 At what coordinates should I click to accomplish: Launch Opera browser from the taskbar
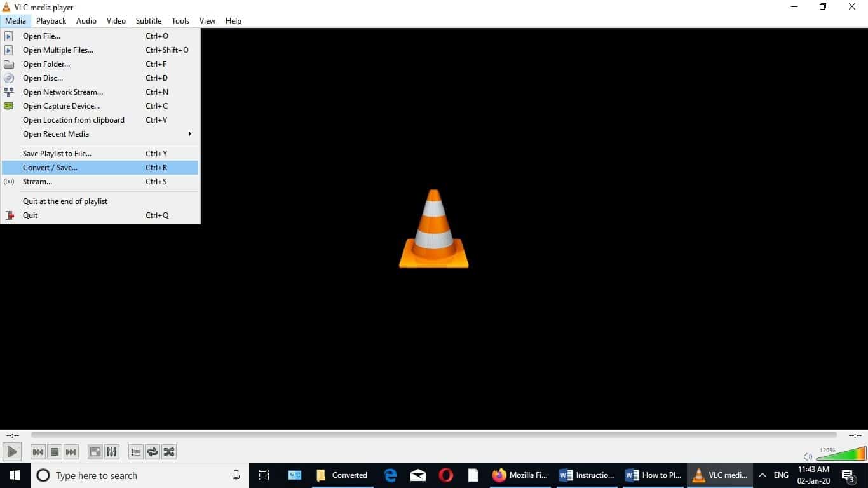446,475
